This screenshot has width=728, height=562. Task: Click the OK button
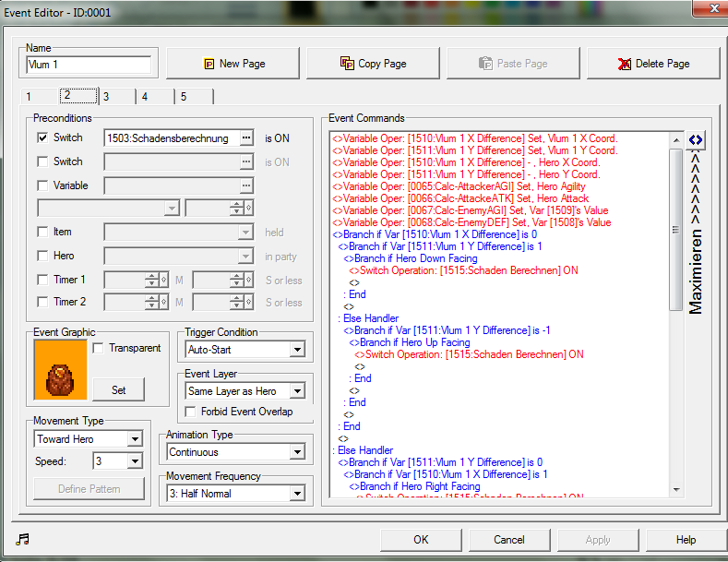(421, 540)
